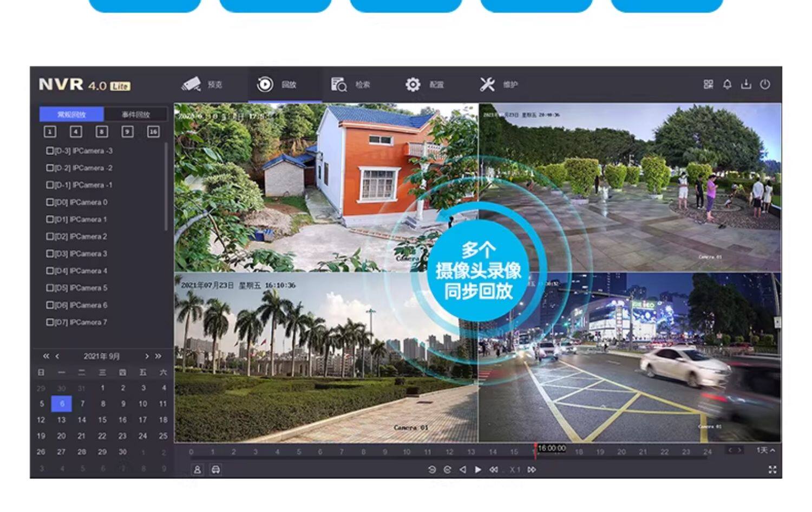Click the power shutdown icon
The height and width of the screenshot is (512, 812).
(x=765, y=85)
